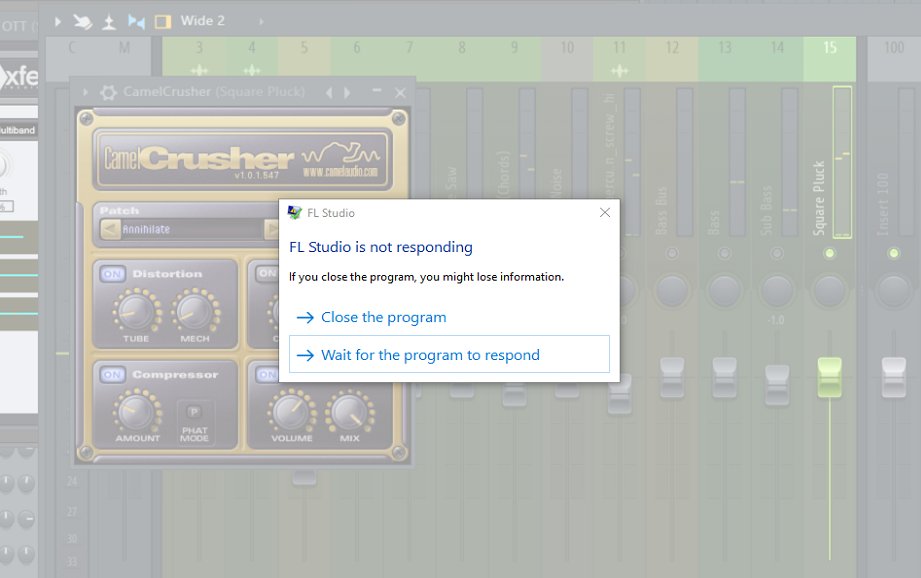
Task: Click the pedestal-shaped icon beside the hand icon
Action: pos(109,22)
